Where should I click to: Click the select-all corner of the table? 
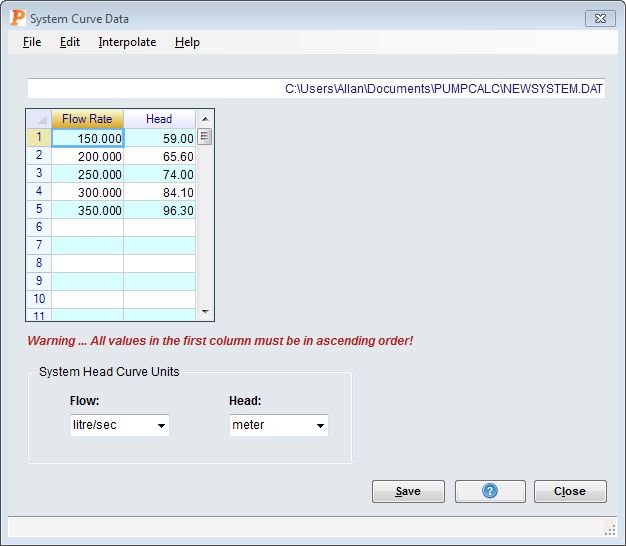tap(39, 119)
